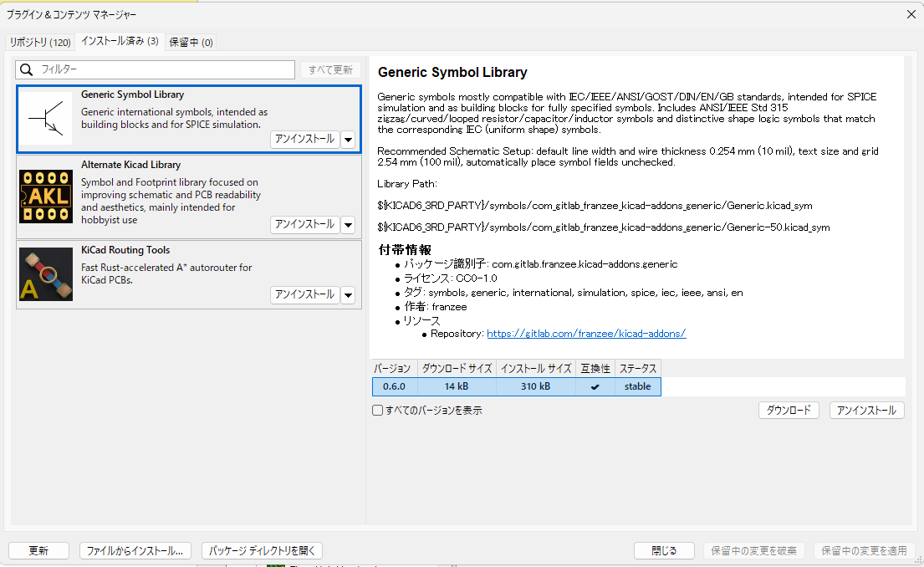Screen dimensions: 924x567
Task: Click アンインストール button below version table
Action: (866, 411)
